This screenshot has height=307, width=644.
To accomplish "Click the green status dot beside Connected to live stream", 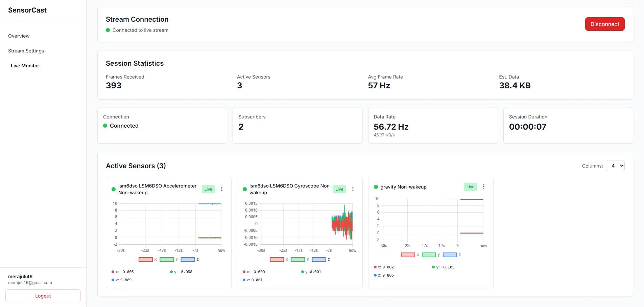I will (x=108, y=30).
